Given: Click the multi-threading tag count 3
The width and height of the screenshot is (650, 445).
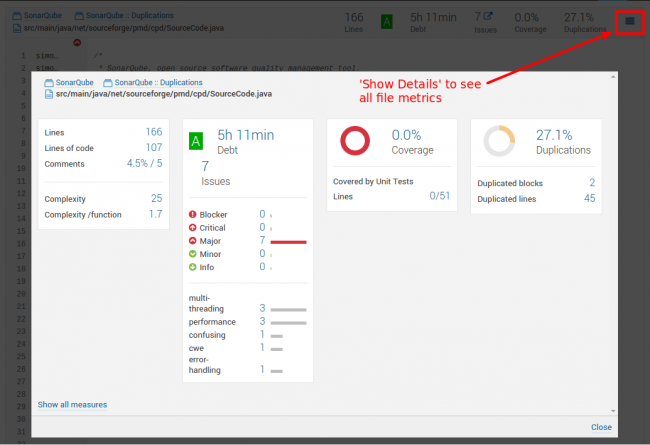Looking at the screenshot, I should pos(262,308).
